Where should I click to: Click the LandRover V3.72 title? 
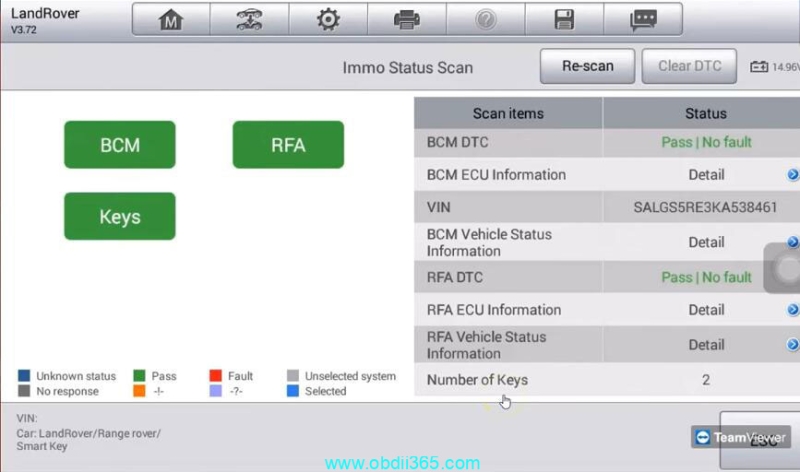pos(45,20)
